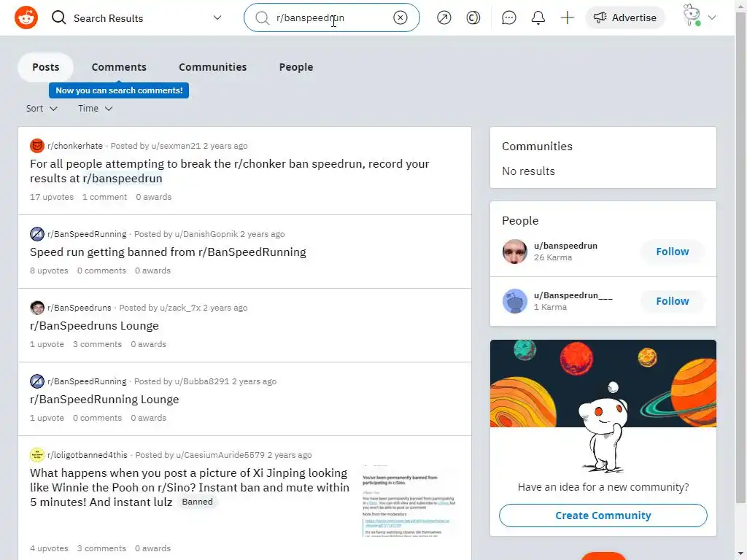Image resolution: width=747 pixels, height=560 pixels.
Task: Click the r/loligotbanned4this community icon
Action: click(x=37, y=455)
